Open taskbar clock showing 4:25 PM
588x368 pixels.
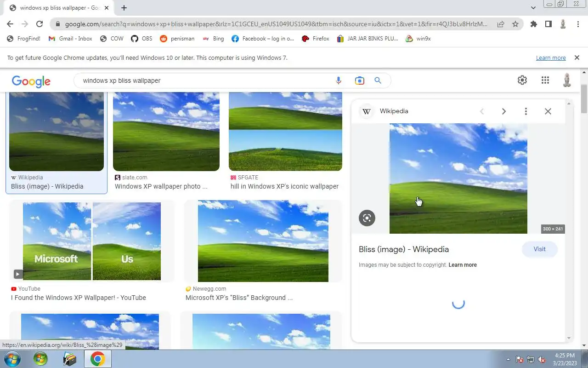(x=565, y=359)
